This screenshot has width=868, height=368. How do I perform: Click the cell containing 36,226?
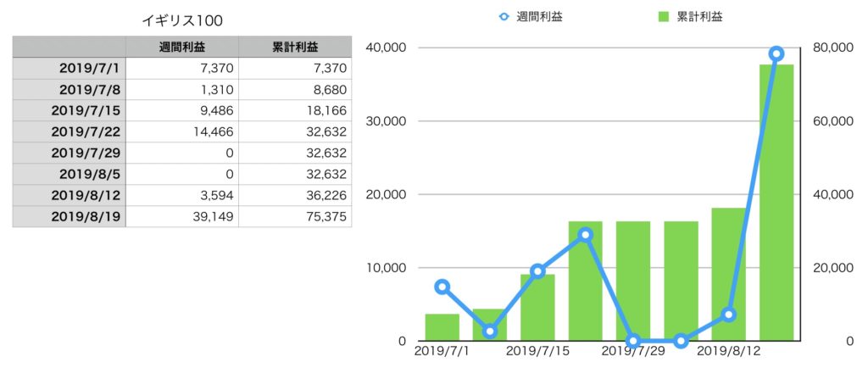(x=295, y=195)
